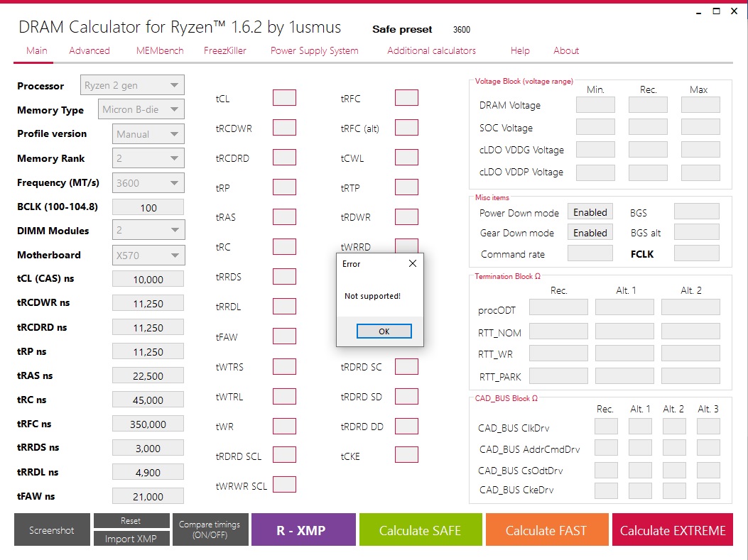Click the tCKE timing result box

point(406,455)
